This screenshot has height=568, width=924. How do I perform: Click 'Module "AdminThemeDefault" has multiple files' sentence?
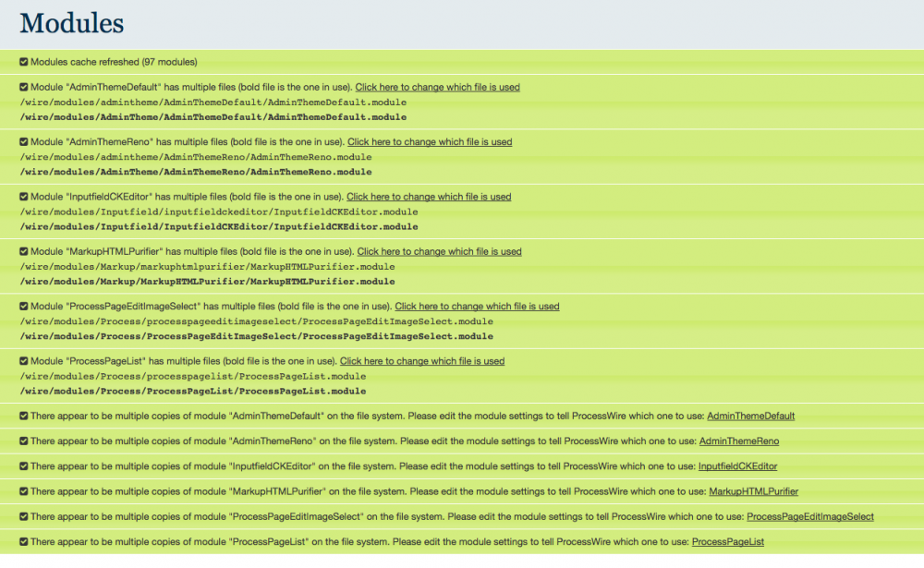pos(191,87)
